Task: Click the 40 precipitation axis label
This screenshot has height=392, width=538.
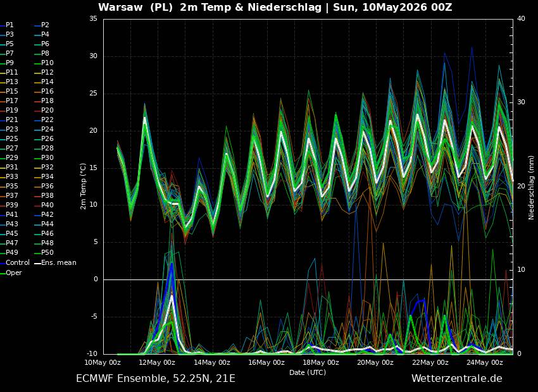Action: [521, 19]
